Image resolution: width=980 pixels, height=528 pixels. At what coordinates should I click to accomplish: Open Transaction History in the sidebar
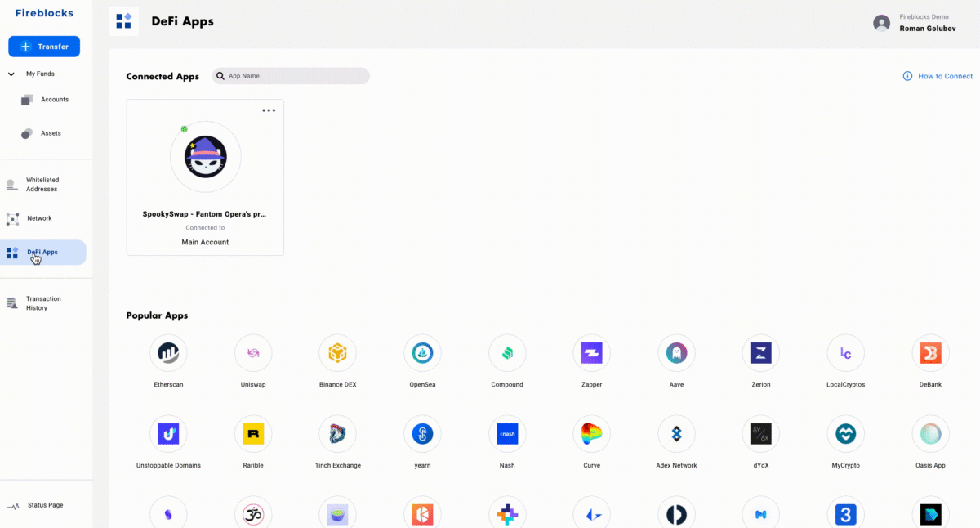click(42, 303)
